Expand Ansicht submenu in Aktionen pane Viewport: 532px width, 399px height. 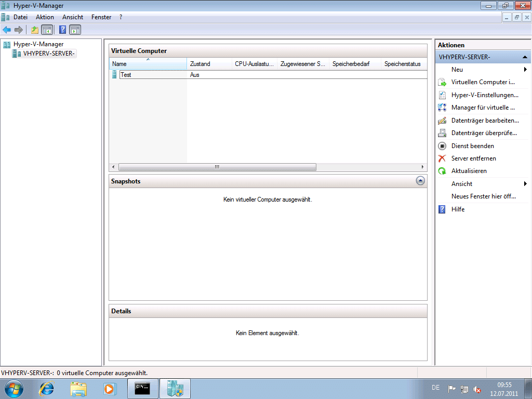click(x=525, y=184)
